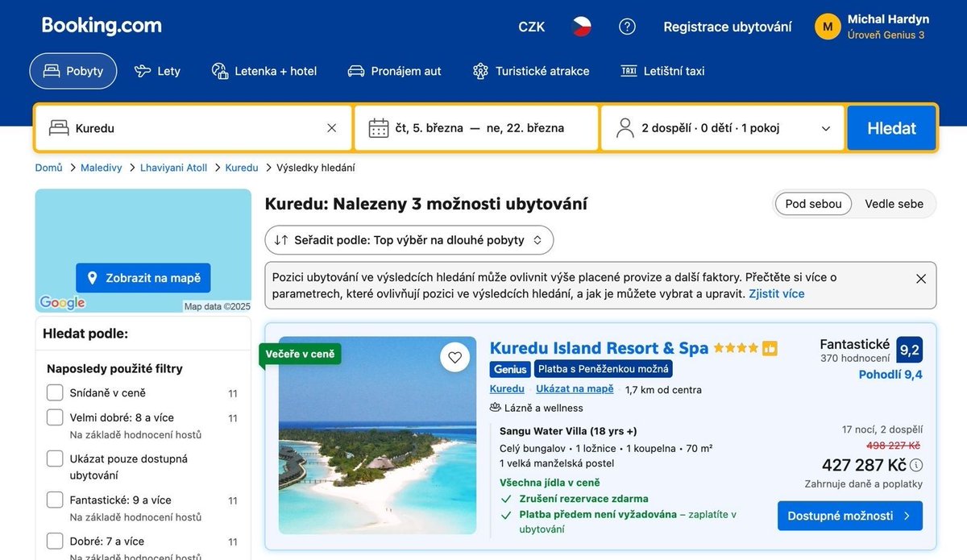Click Zobrazit na mapě button
Screen dimensions: 967x560
point(143,278)
